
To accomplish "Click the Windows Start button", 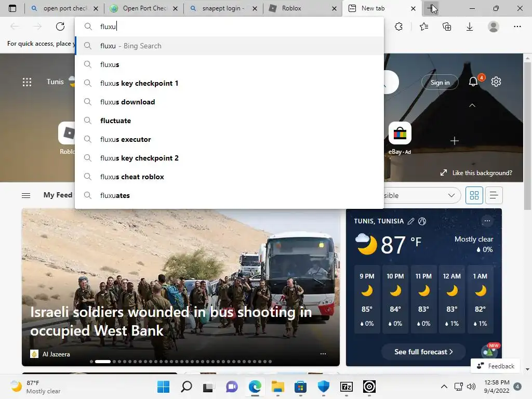I will click(163, 387).
